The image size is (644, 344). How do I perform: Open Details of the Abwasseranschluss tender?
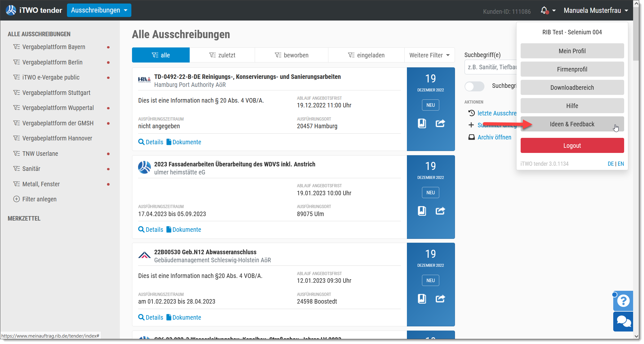point(151,317)
